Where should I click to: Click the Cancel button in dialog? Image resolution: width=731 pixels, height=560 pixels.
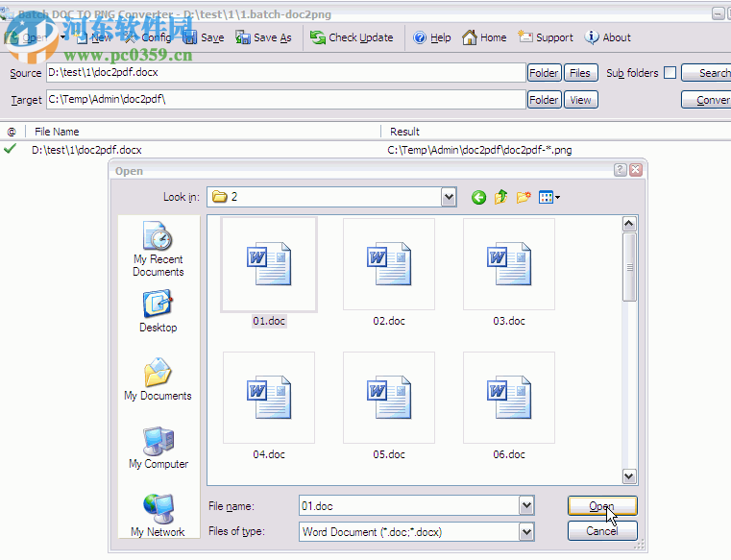click(x=602, y=531)
